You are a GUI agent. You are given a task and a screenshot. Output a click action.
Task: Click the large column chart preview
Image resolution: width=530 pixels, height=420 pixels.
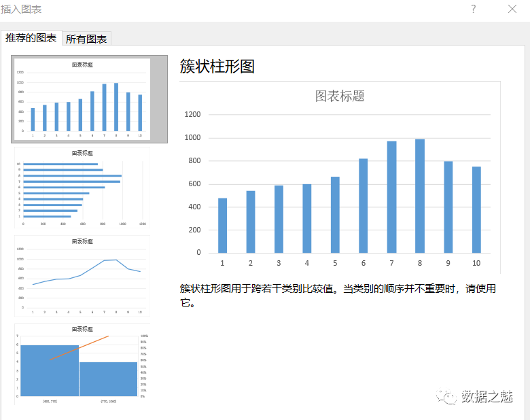340,177
